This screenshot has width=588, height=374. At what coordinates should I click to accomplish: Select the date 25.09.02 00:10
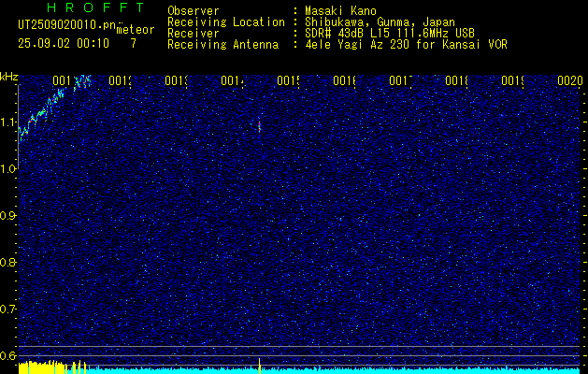pos(64,44)
